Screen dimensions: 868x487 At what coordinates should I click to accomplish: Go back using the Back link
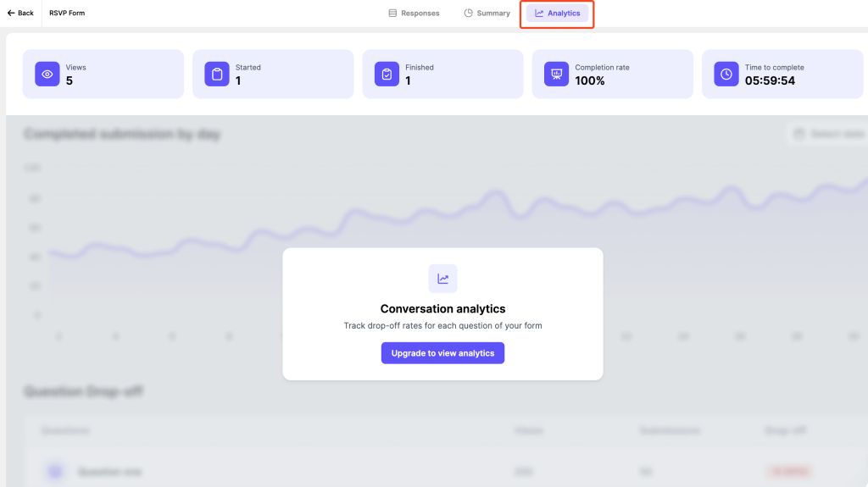[x=20, y=13]
